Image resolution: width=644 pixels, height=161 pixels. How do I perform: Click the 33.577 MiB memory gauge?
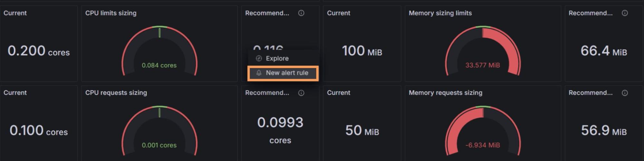pos(483,65)
